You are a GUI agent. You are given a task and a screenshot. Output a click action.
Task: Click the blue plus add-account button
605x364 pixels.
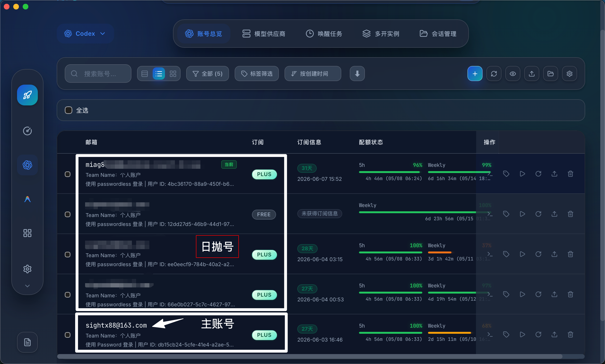click(475, 74)
